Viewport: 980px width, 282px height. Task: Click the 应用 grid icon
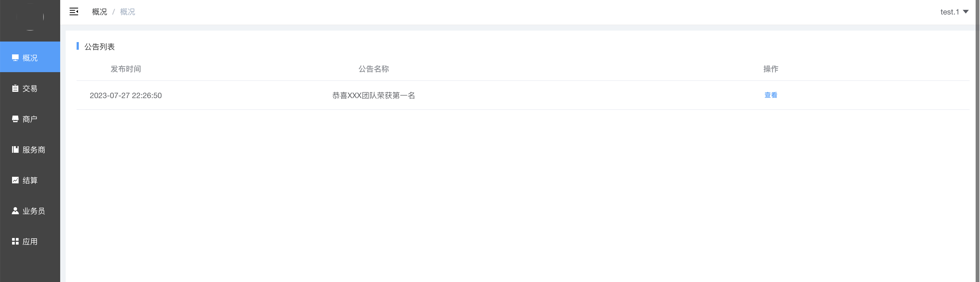coord(15,241)
